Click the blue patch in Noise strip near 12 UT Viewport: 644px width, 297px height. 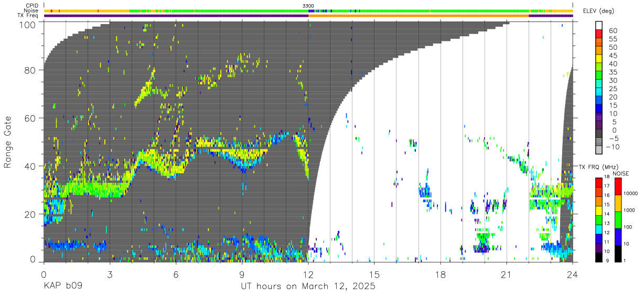(311, 10)
